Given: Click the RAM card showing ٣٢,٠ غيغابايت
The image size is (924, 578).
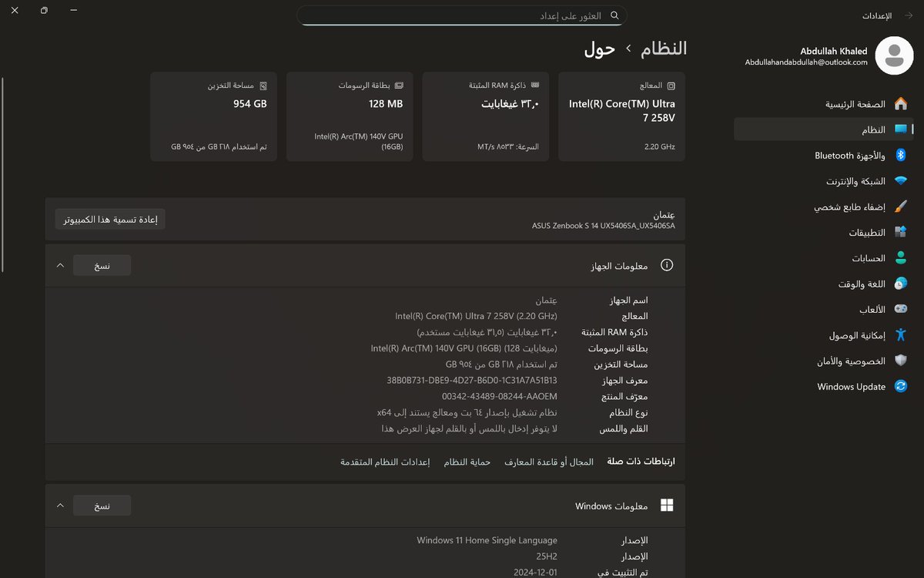Looking at the screenshot, I should [x=486, y=116].
